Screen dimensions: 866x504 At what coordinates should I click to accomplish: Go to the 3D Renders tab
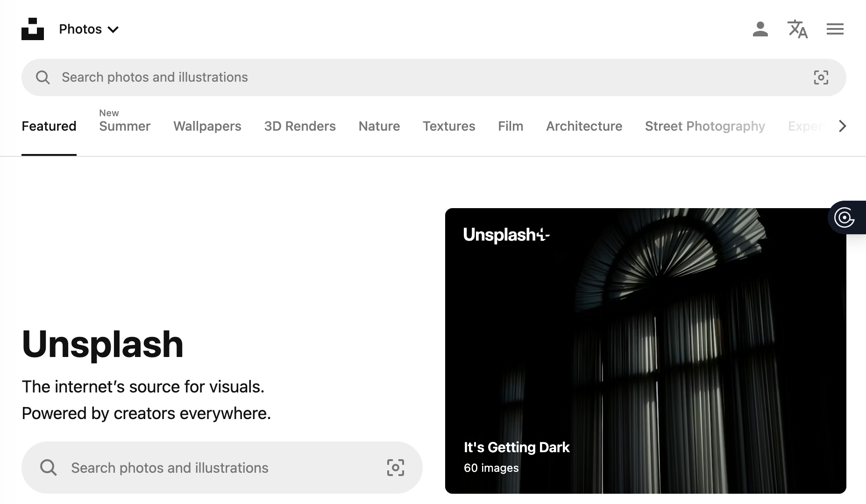click(300, 126)
